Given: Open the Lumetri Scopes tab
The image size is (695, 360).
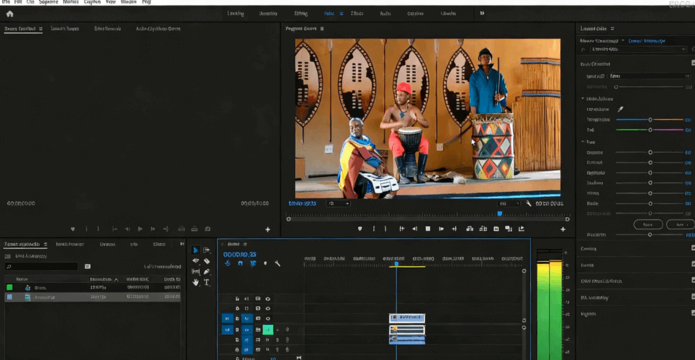Looking at the screenshot, I should [65, 28].
